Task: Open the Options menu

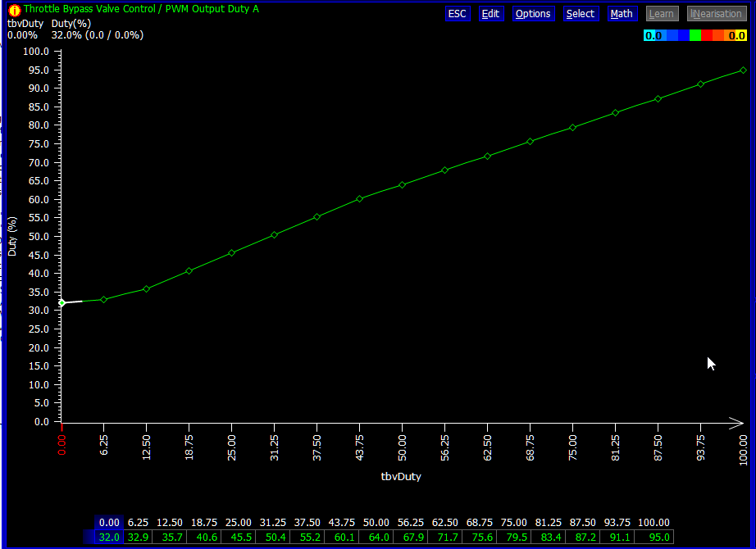Action: coord(533,14)
